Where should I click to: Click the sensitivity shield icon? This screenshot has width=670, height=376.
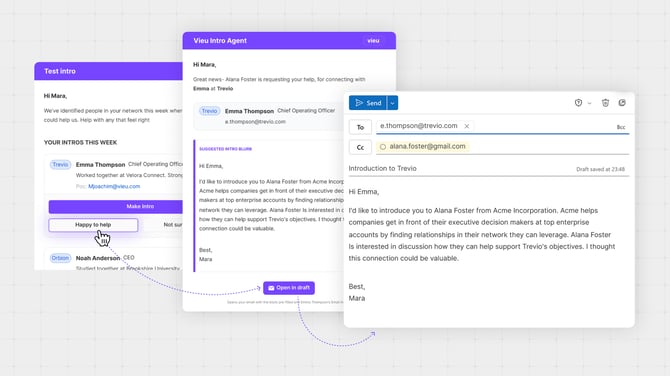point(578,103)
